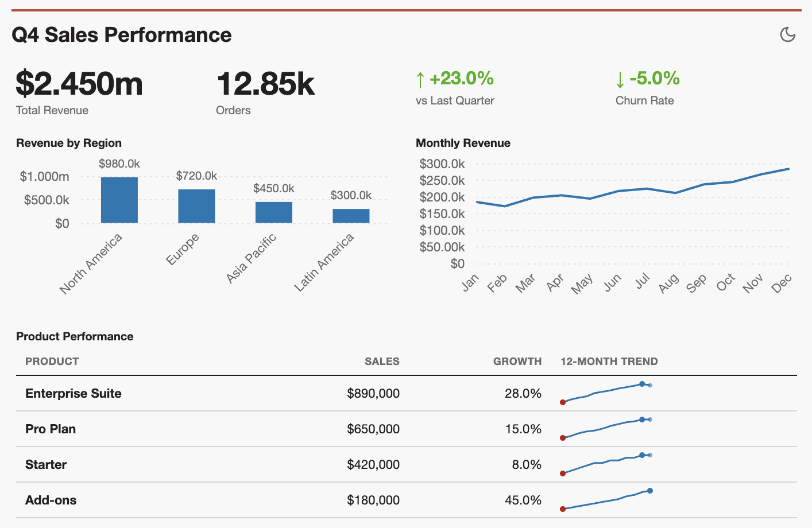Select the Enterprise Suite sparkline endpoint dot
812x528 pixels.
641,385
